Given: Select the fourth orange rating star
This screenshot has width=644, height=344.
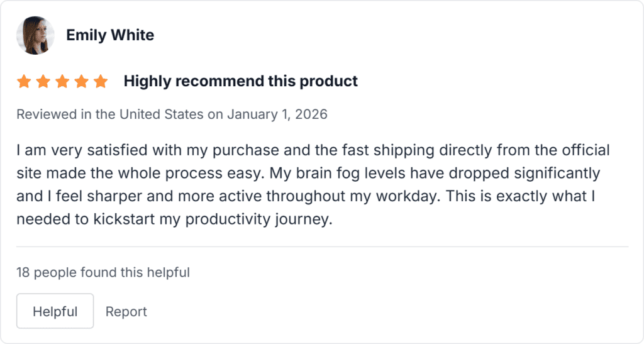Looking at the screenshot, I should tap(81, 81).
